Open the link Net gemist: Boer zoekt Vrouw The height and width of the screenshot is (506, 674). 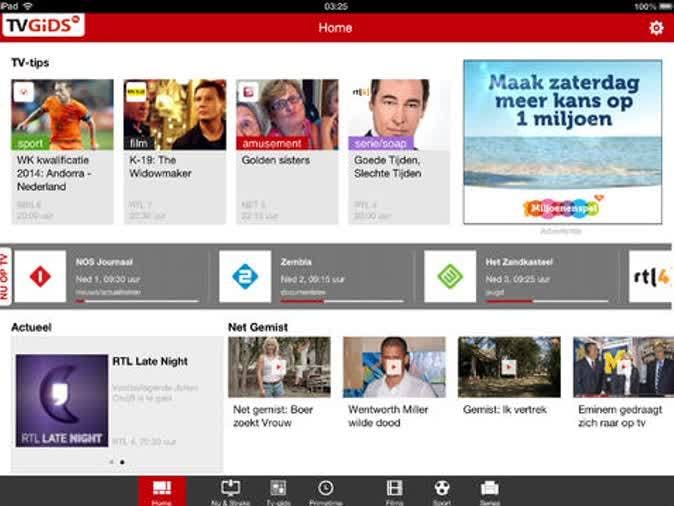[x=273, y=416]
